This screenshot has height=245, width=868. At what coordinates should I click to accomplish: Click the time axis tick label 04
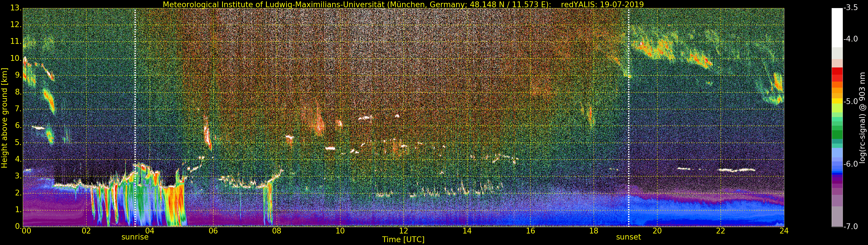150,231
